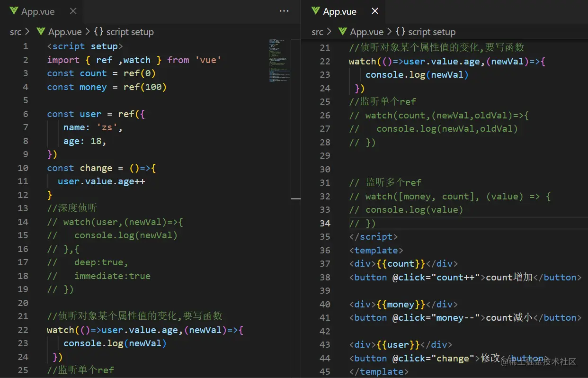Click '@click="change"' on line 44

click(x=434, y=359)
